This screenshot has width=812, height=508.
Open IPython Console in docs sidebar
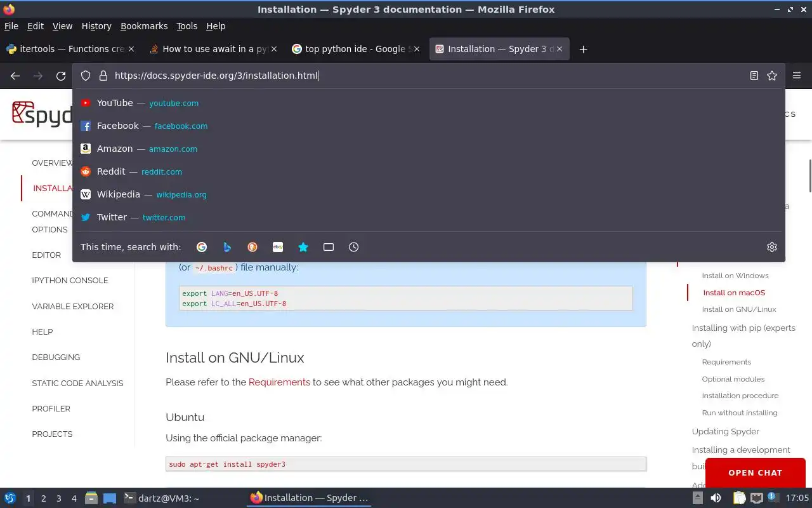pyautogui.click(x=70, y=280)
